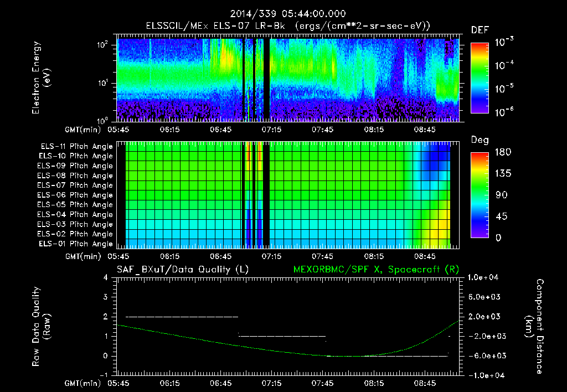Click 08:45 tick under pitch angle plot
567x392 pixels.
[x=425, y=256]
